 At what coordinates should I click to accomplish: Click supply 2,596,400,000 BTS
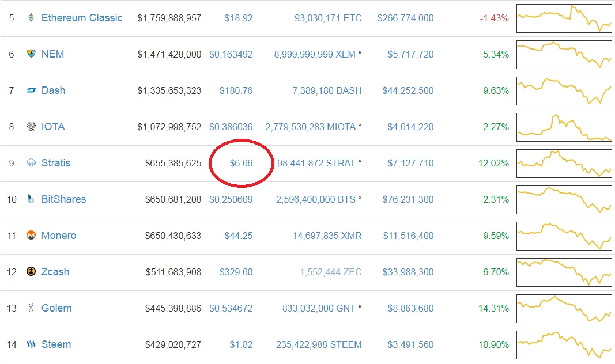click(x=316, y=199)
